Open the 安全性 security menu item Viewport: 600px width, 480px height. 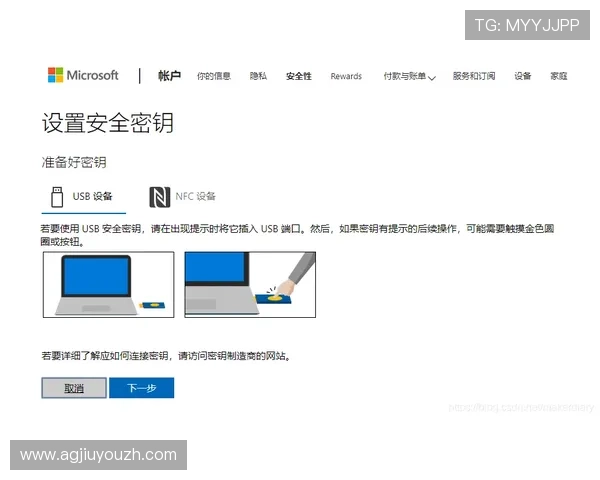[x=298, y=76]
